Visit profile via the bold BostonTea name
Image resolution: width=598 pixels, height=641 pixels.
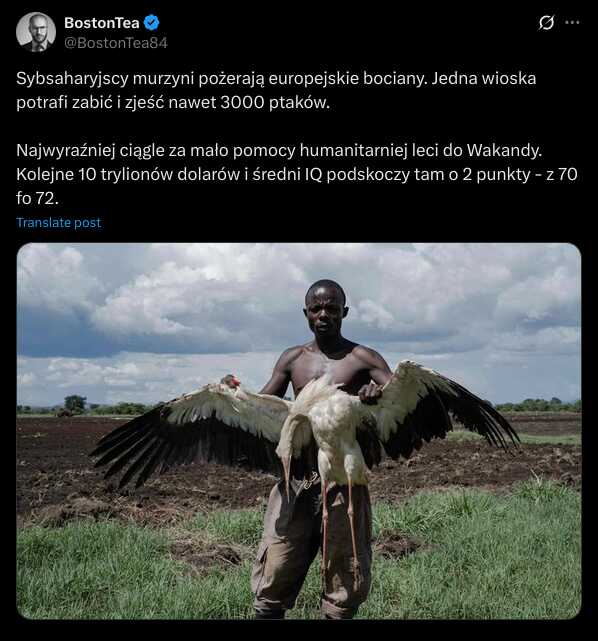[x=101, y=23]
